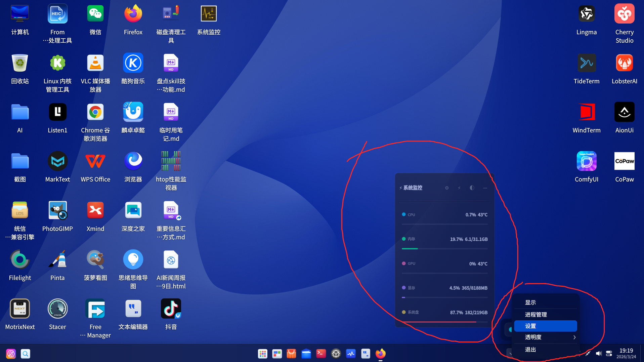
Task: Select 进程管理 from the context menu
Action: click(536, 314)
